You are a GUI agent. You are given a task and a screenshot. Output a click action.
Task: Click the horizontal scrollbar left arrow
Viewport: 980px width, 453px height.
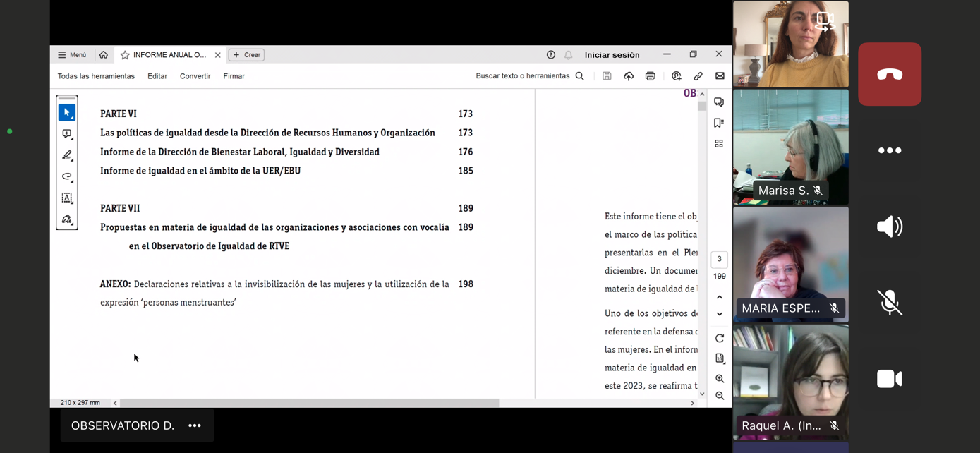pos(115,403)
